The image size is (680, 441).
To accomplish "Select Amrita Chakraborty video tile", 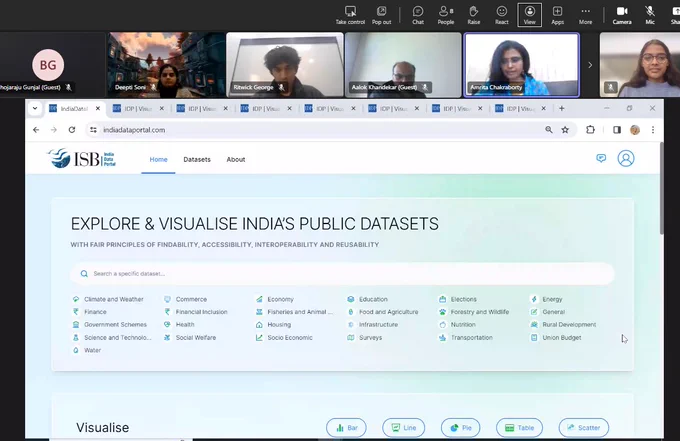I will point(522,65).
